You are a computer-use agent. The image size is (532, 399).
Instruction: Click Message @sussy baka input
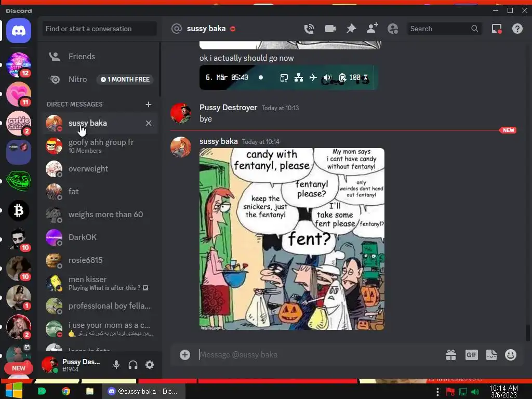(319, 355)
